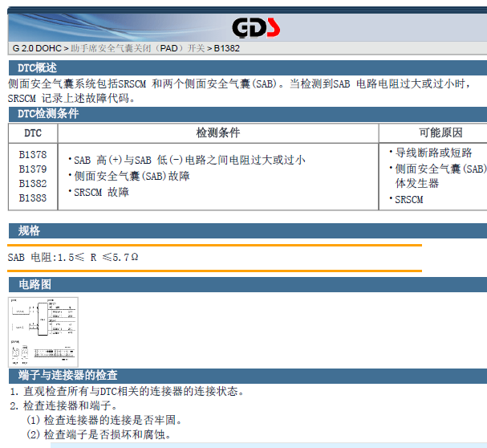Select the 电路图 section header
The width and height of the screenshot is (487, 448).
pos(248,284)
